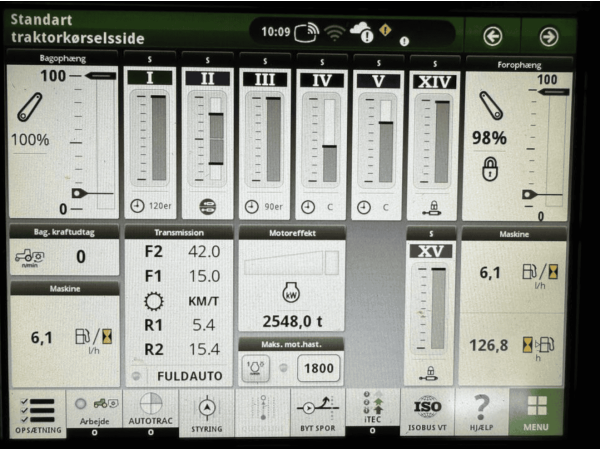Viewport: 600px width, 450px height.
Task: Tap the rear hitch 100% position value
Action: pyautogui.click(x=30, y=140)
